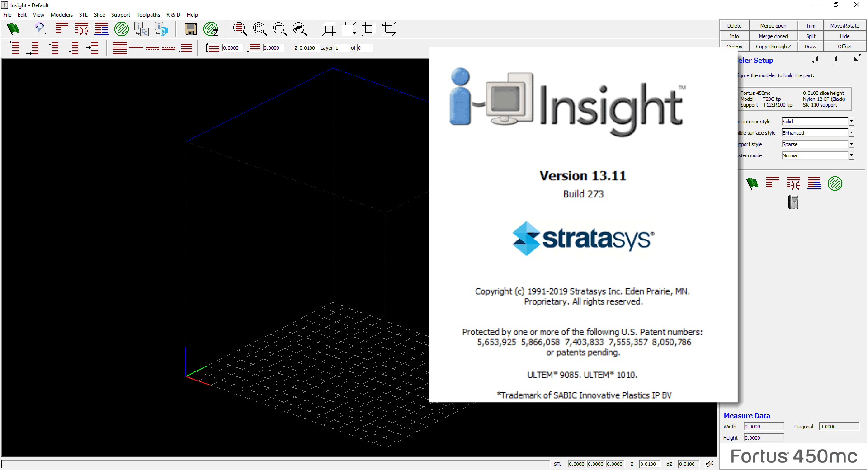Click the Split button

(x=811, y=36)
